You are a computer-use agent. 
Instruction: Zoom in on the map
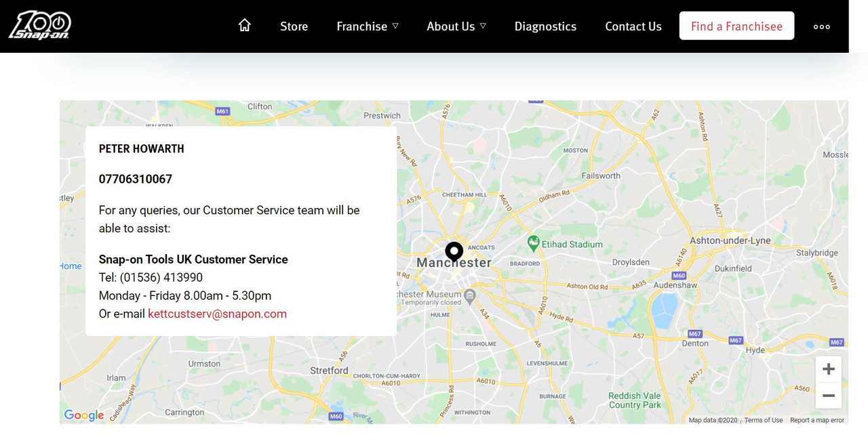pos(828,369)
